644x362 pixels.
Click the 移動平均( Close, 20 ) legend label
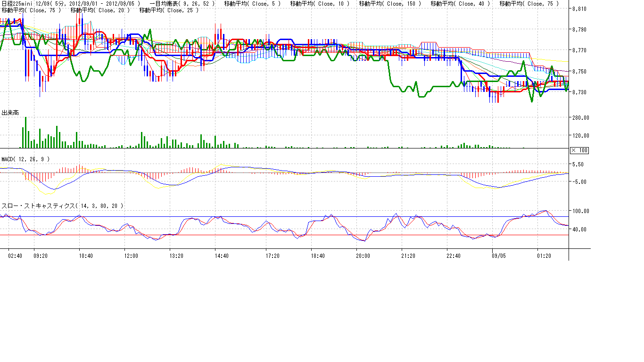(100, 10)
